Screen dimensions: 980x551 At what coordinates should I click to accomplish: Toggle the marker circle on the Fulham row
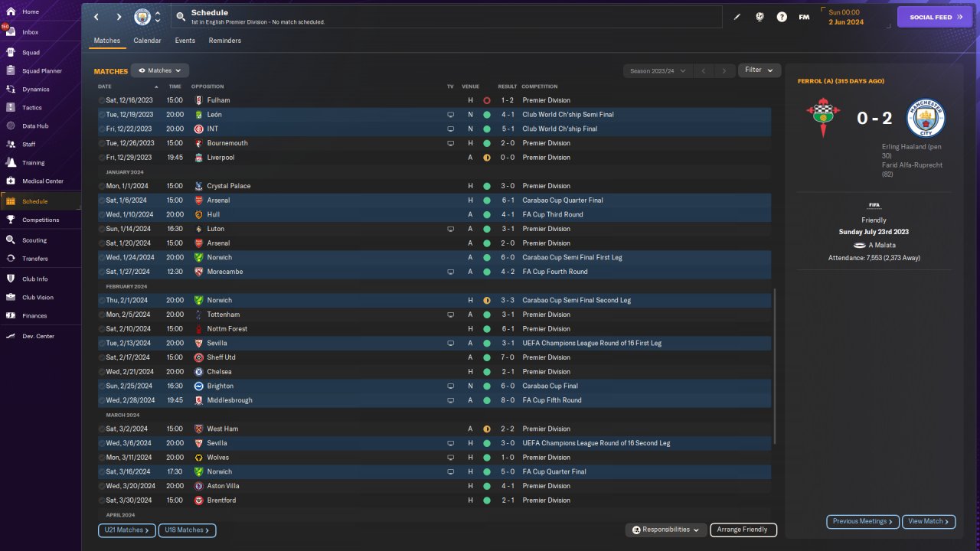102,100
